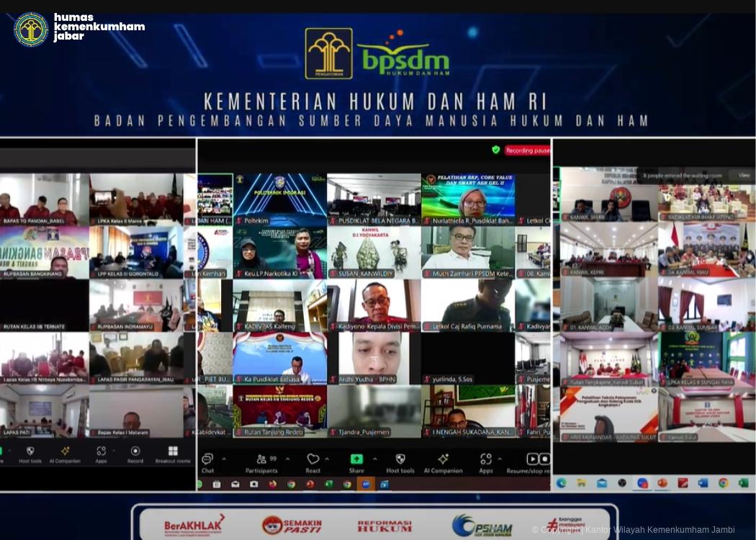The image size is (756, 540).
Task: Select the RUPBASAN BANGKINANG video tile
Action: point(44,252)
